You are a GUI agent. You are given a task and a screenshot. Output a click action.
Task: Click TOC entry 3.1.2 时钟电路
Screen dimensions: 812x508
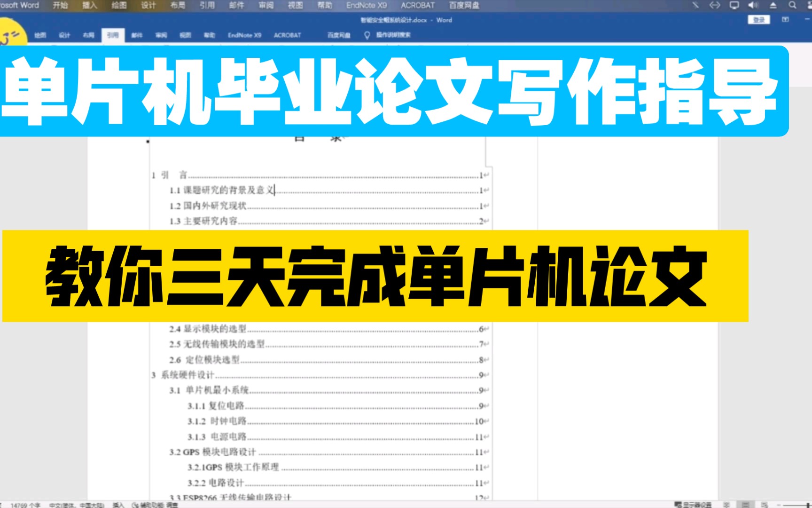(x=338, y=421)
